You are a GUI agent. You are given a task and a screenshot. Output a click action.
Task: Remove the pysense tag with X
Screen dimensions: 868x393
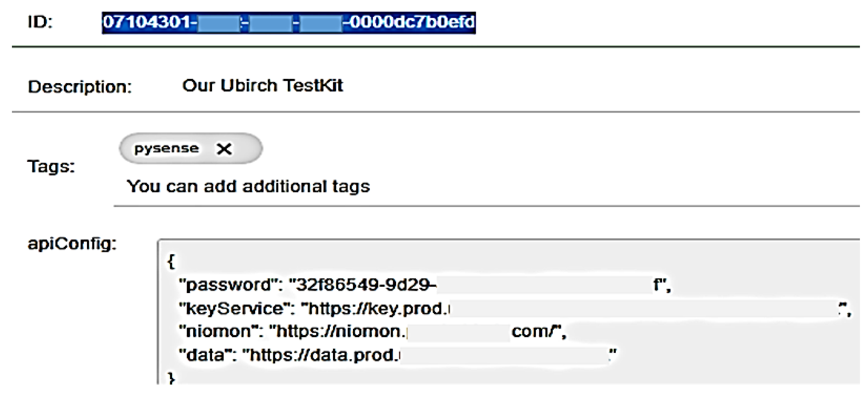tap(224, 149)
